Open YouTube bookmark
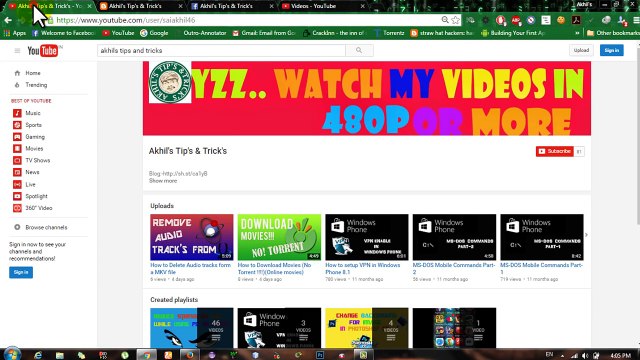The width and height of the screenshot is (640, 360). pos(118,33)
